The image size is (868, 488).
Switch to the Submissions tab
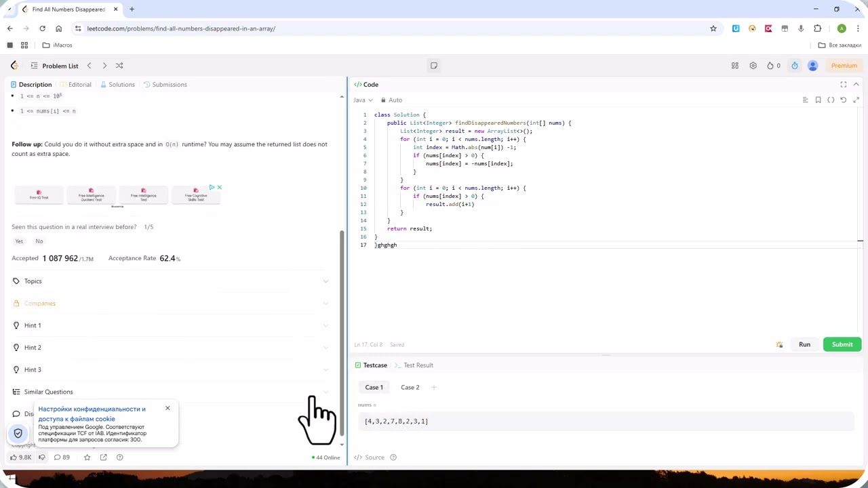(165, 85)
